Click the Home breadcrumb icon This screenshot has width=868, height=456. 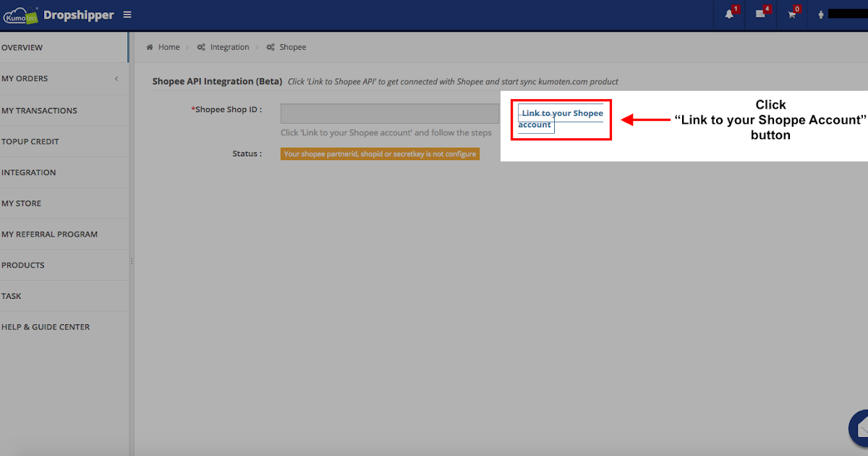150,47
